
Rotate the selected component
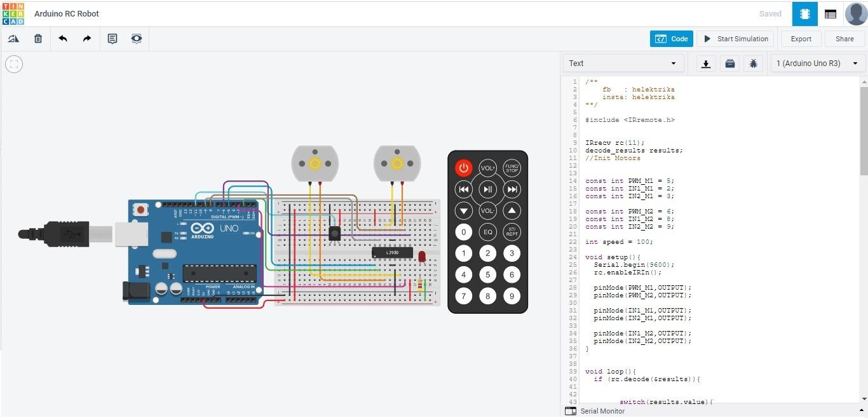coord(13,39)
